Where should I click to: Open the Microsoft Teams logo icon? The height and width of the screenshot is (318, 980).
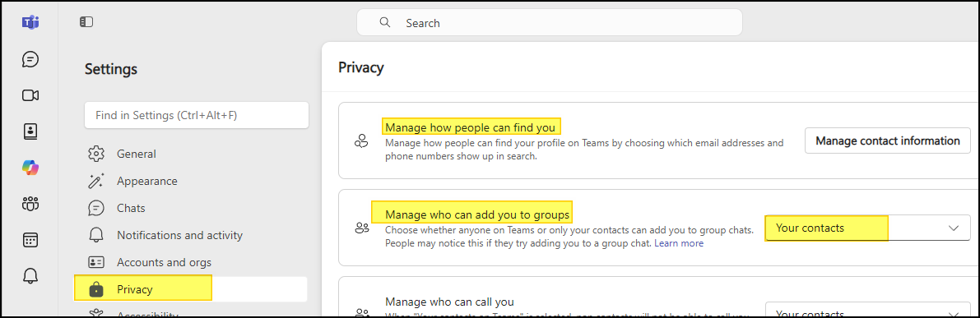click(30, 22)
